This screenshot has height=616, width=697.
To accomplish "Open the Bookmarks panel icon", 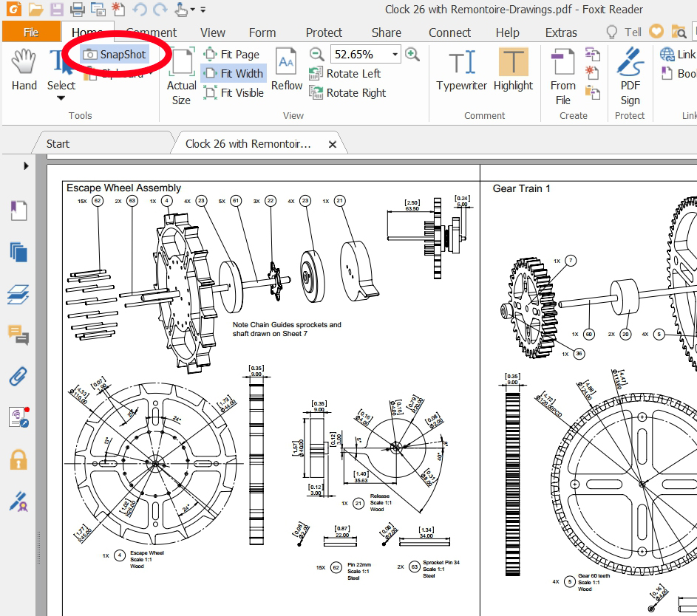I will (18, 211).
